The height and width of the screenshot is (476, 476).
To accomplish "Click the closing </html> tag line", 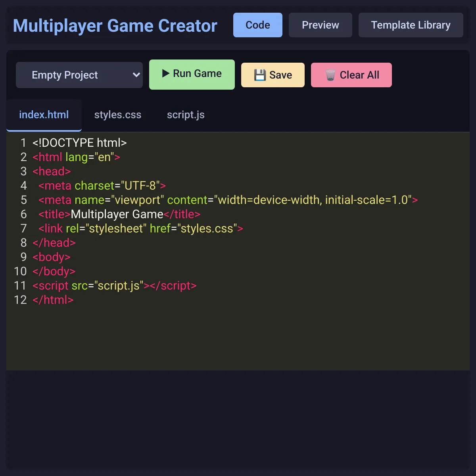I will click(x=53, y=300).
